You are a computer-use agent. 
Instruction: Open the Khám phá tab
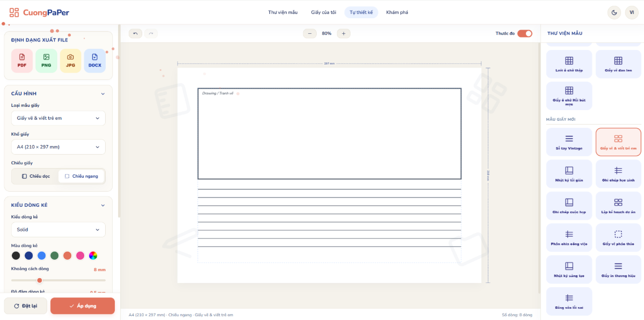tap(397, 12)
